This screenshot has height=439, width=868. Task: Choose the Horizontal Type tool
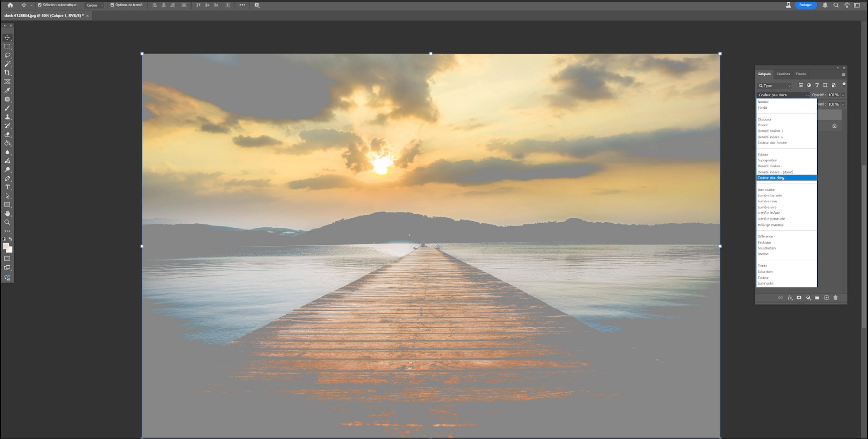tap(7, 187)
